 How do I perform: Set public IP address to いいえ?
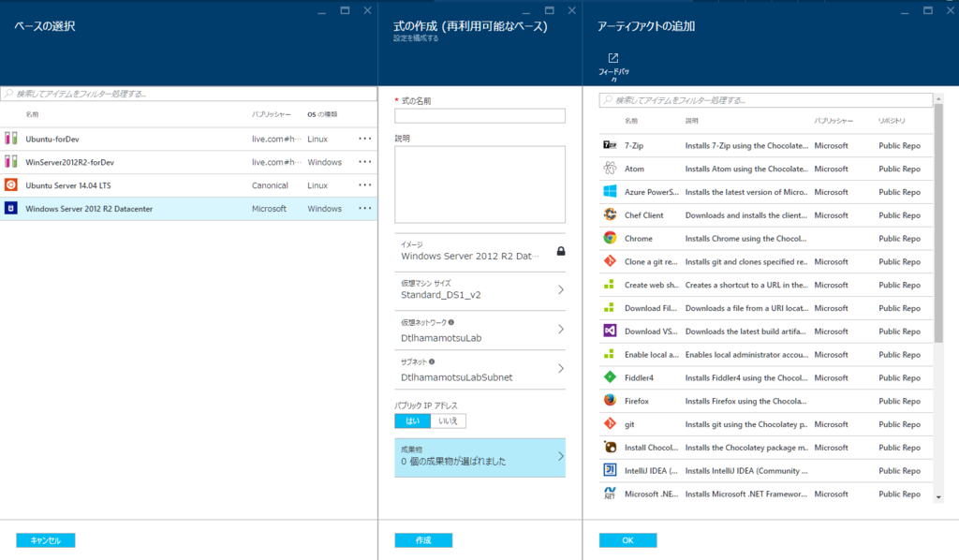click(x=448, y=420)
